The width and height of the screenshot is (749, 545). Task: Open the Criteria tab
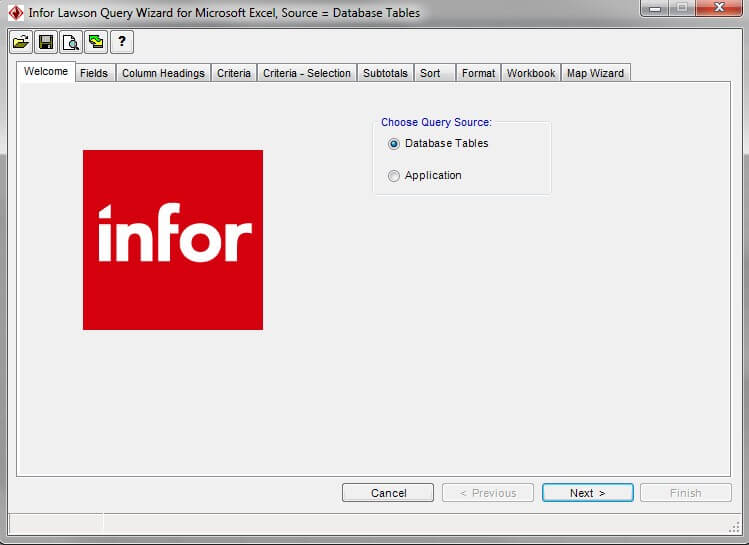point(234,73)
